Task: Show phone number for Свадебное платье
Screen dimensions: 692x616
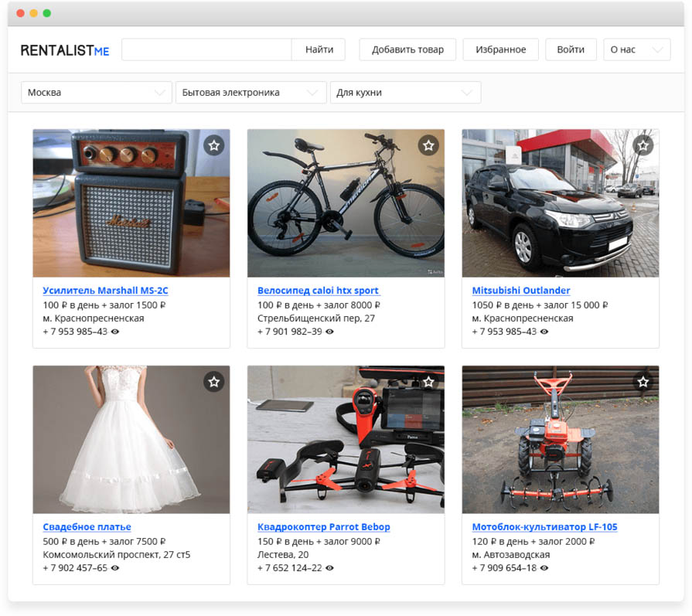Action: (114, 568)
